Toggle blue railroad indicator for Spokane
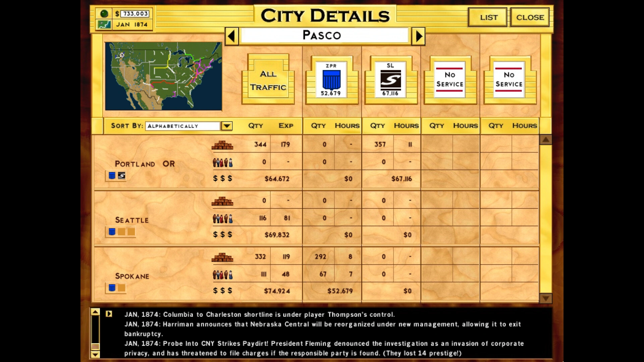The height and width of the screenshot is (362, 644). tap(112, 288)
